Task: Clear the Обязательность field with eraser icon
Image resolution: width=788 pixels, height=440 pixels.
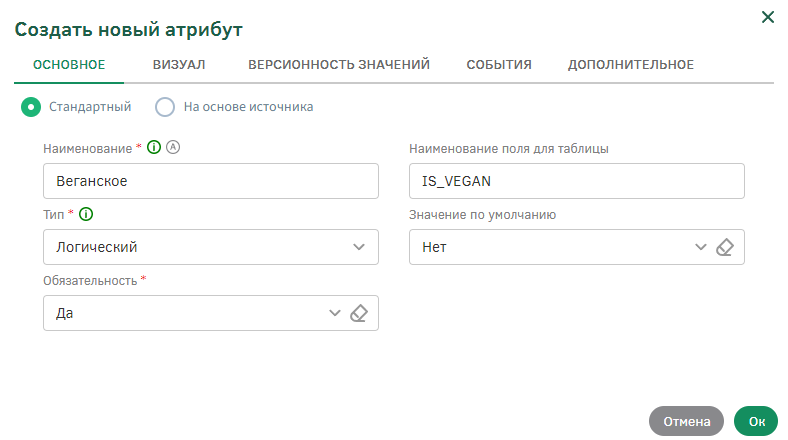Action: [360, 313]
